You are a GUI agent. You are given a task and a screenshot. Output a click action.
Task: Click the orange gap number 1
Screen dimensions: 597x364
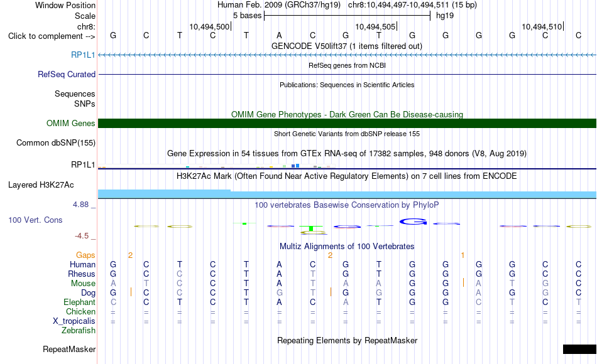tap(463, 255)
